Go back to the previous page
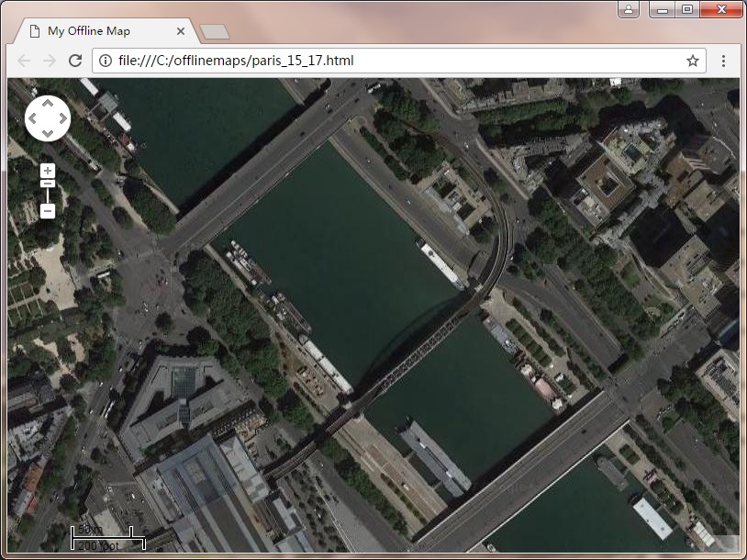Viewport: 747px width, 560px height. coord(24,61)
